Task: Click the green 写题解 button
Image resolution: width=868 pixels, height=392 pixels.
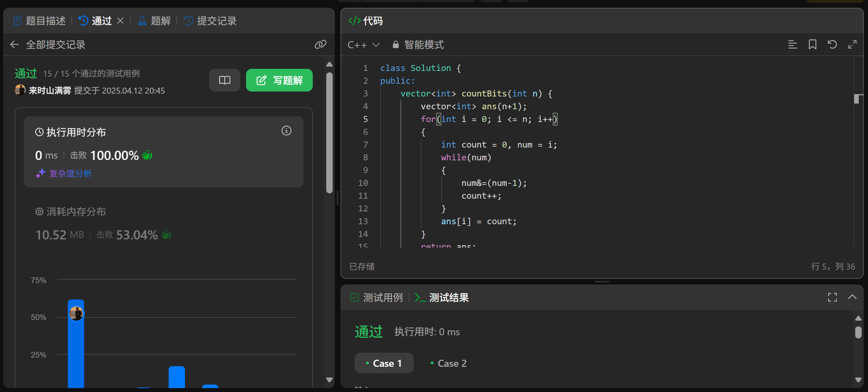Action: click(x=279, y=80)
